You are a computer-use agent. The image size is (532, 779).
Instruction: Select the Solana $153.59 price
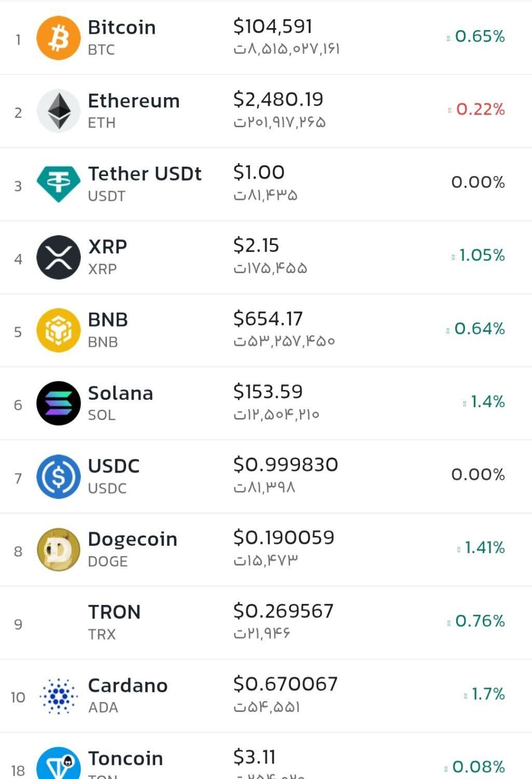268,392
